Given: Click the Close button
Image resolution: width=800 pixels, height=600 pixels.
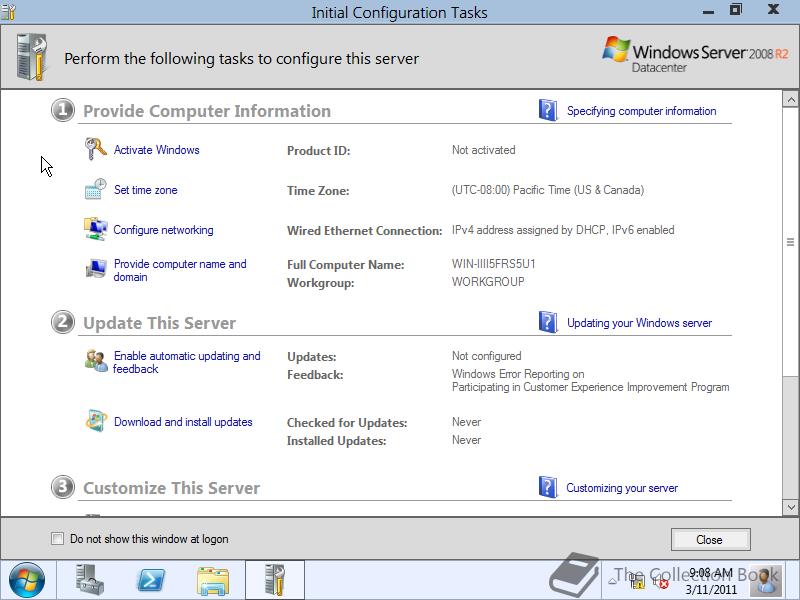Looking at the screenshot, I should (x=711, y=539).
